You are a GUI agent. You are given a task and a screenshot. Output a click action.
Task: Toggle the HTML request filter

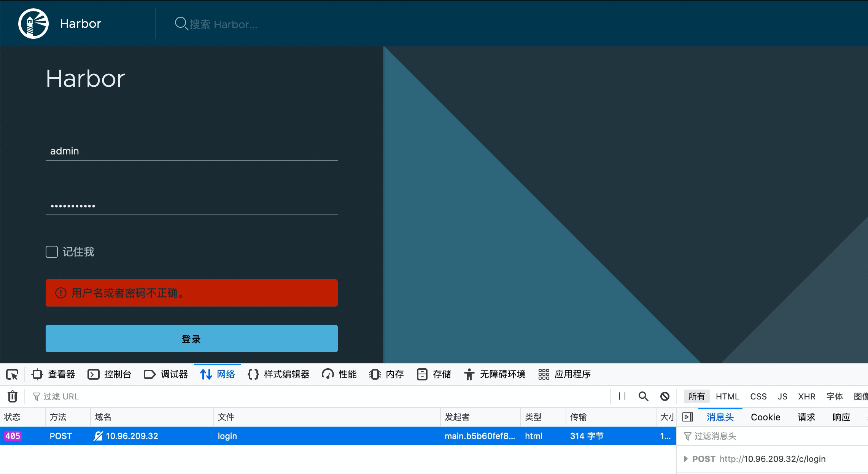(x=727, y=396)
